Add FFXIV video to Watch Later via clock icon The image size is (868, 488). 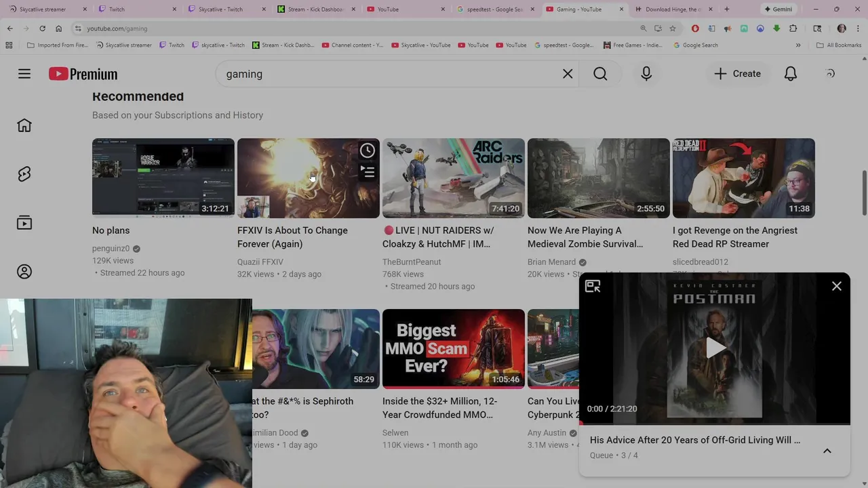pyautogui.click(x=367, y=150)
